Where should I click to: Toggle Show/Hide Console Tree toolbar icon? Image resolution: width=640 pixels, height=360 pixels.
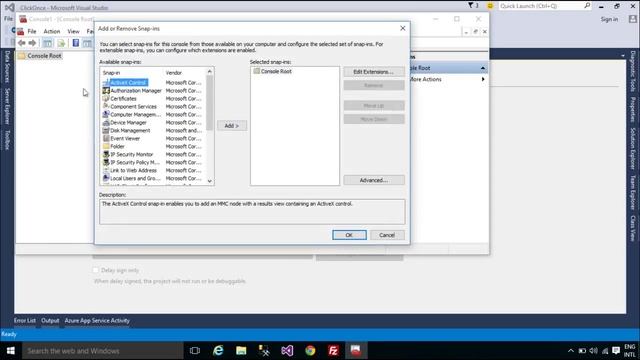point(47,43)
